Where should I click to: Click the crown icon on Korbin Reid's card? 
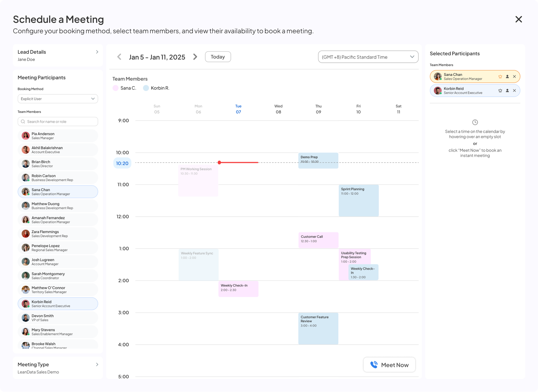[x=500, y=91]
